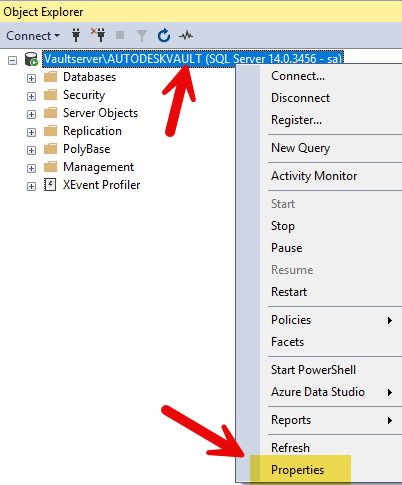Image resolution: width=402 pixels, height=485 pixels.
Task: Expand the Replication node
Action: [31, 132]
